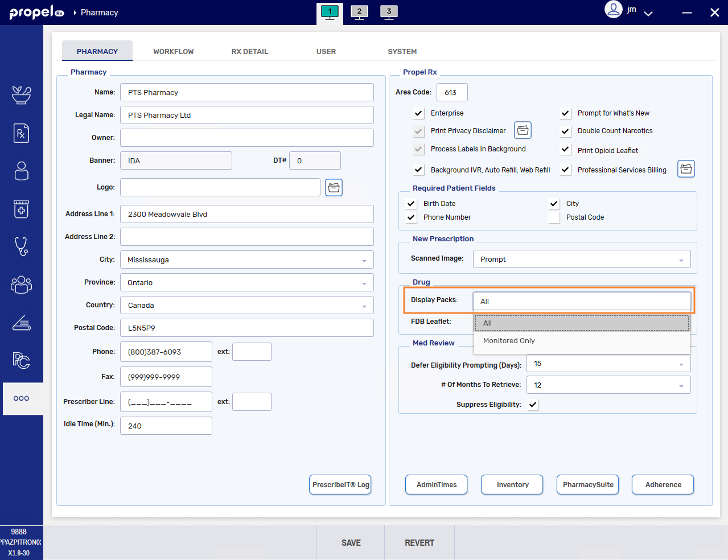
Task: Open the Groups people icon in sidebar
Action: tap(22, 285)
